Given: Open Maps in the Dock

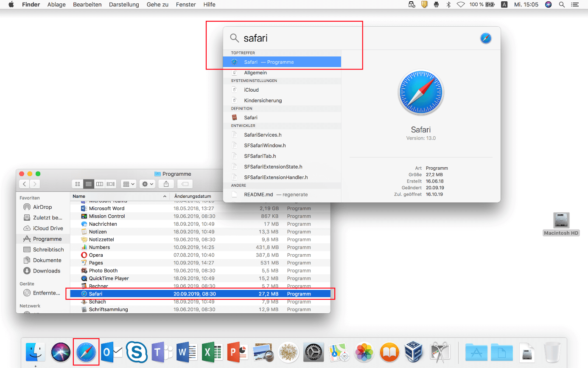Looking at the screenshot, I should pyautogui.click(x=339, y=352).
